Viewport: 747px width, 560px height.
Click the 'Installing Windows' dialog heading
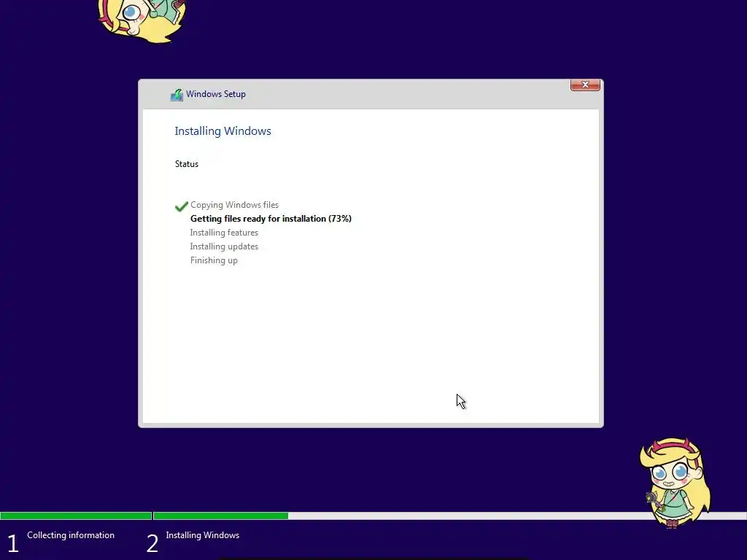point(223,131)
